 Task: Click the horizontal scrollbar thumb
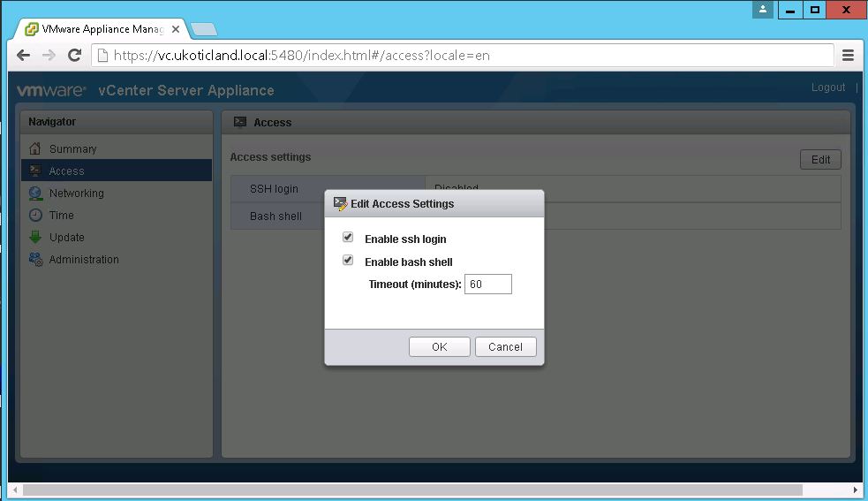(412, 490)
